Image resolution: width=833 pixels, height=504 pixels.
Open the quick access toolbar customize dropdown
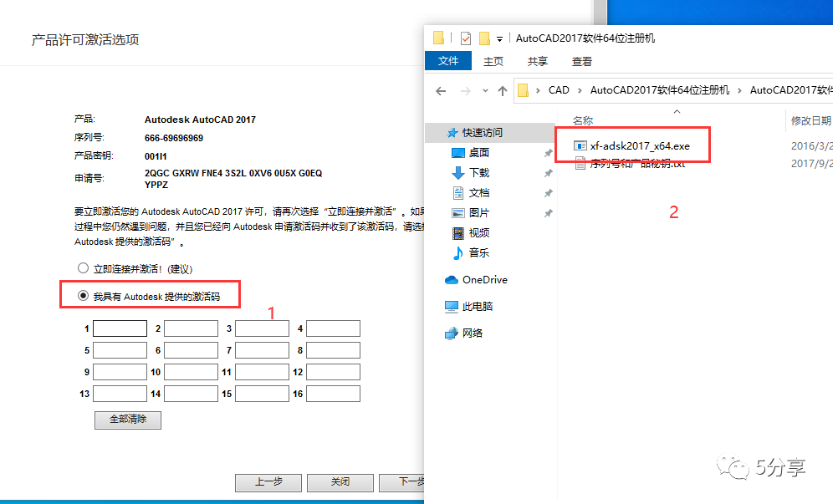pyautogui.click(x=499, y=38)
